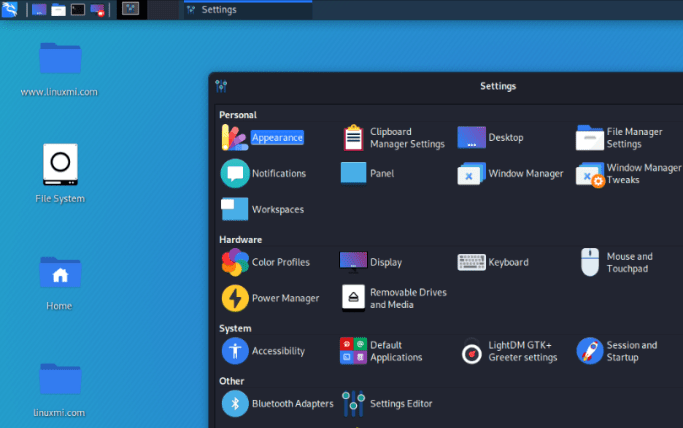The width and height of the screenshot is (683, 428).
Task: Open the Appearance settings icon
Action: coord(235,138)
